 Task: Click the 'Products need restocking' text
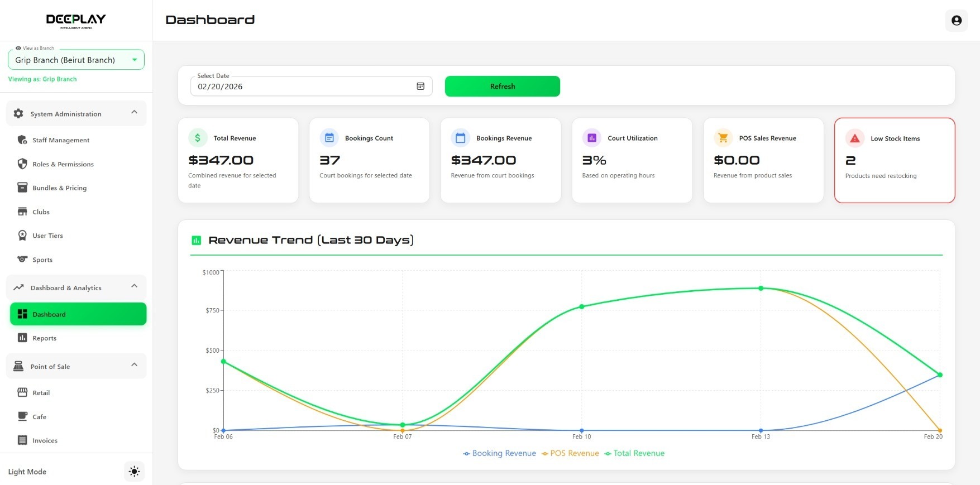881,176
